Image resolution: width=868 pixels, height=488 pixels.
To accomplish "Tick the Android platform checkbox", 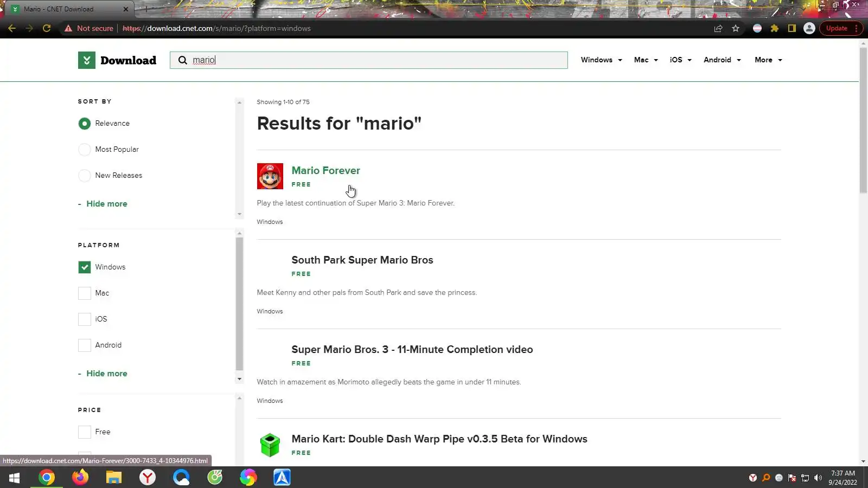I will coord(85,345).
